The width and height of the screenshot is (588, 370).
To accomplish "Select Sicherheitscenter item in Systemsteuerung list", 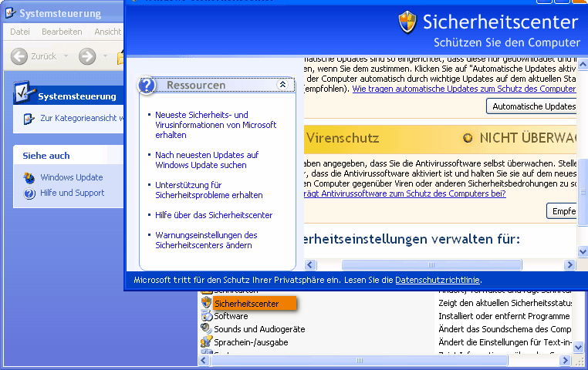I will coord(255,304).
